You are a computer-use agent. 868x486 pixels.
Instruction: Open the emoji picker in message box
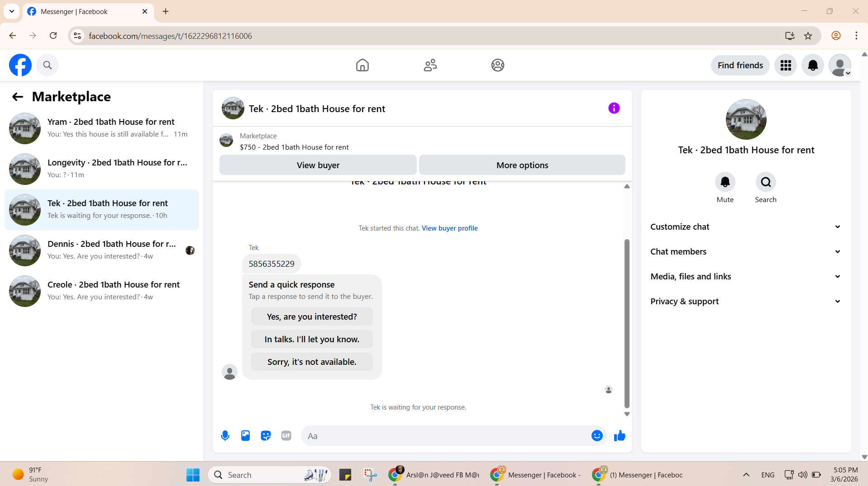(597, 436)
